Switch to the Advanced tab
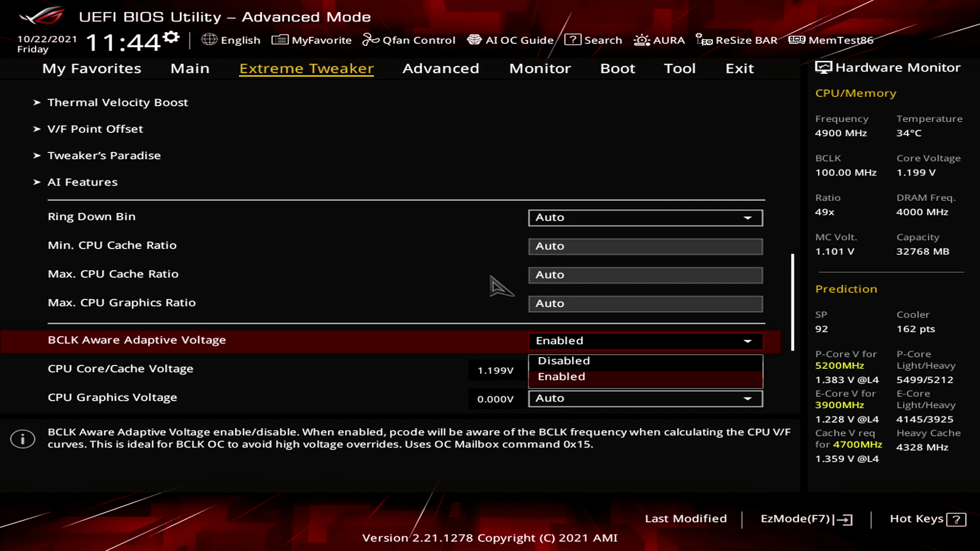Image resolution: width=980 pixels, height=551 pixels. pyautogui.click(x=440, y=68)
